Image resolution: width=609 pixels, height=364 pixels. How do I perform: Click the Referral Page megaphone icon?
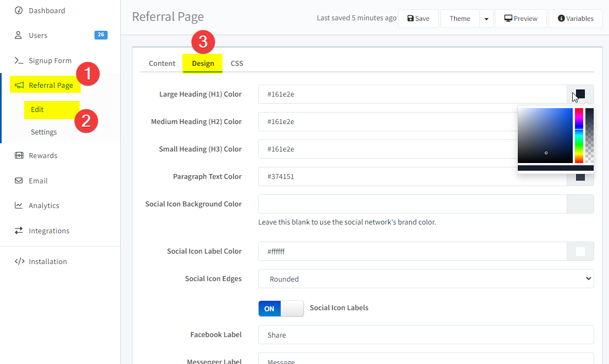click(20, 85)
